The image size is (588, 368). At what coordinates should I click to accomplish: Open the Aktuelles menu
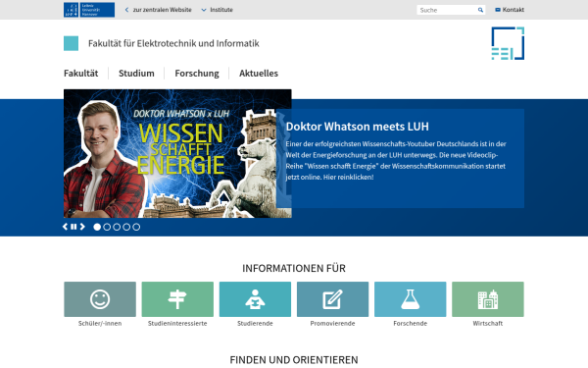click(x=259, y=74)
